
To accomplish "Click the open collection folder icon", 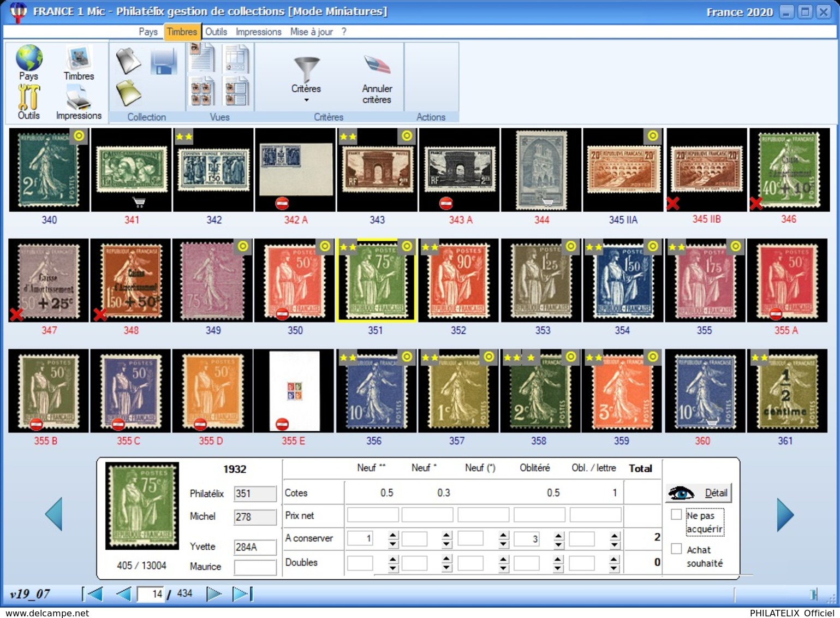I will (128, 61).
